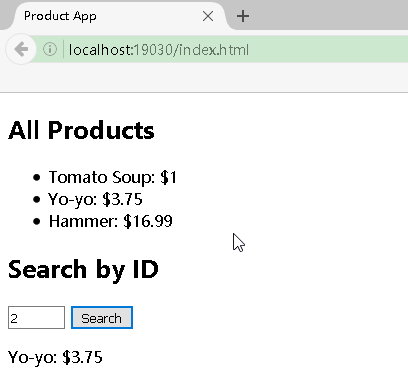The image size is (408, 379).
Task: Click the Yo-yo: $3.75 list entry
Action: 95,199
